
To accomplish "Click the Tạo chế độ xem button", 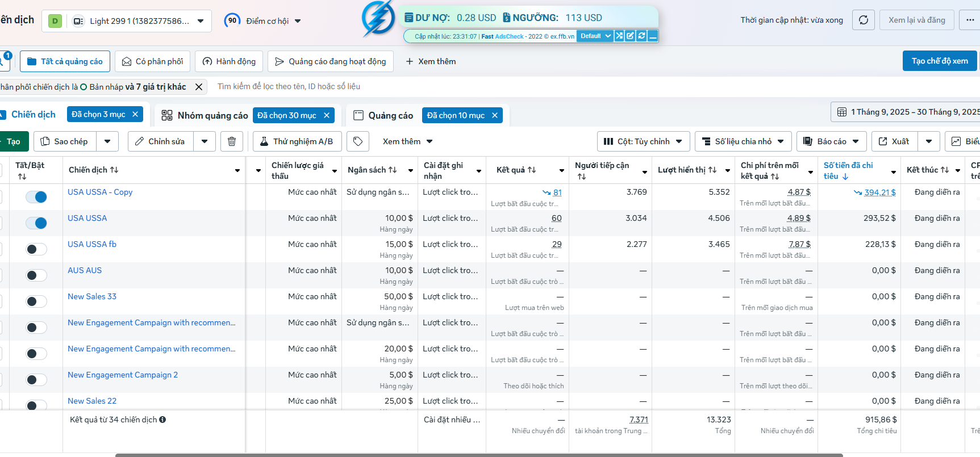I will [940, 61].
